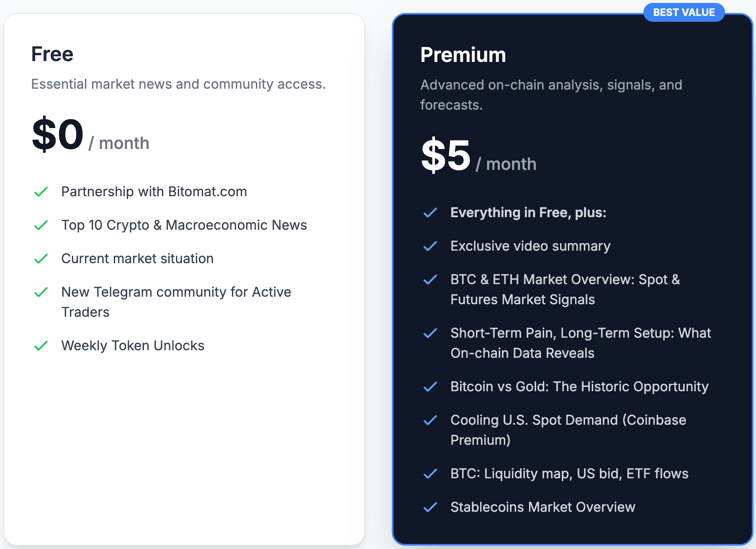Click the checkmark beside Top 10 Crypto News

pyautogui.click(x=41, y=225)
